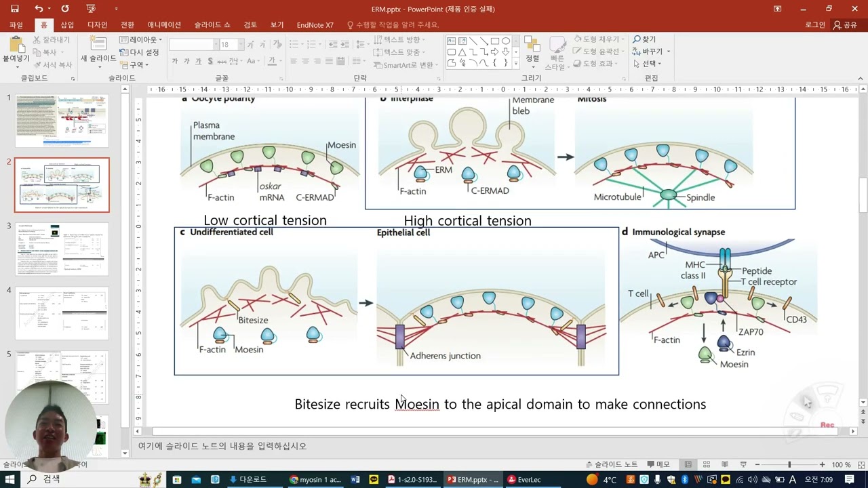This screenshot has height=488, width=868.
Task: Switch to slide sorter view
Action: tap(707, 464)
